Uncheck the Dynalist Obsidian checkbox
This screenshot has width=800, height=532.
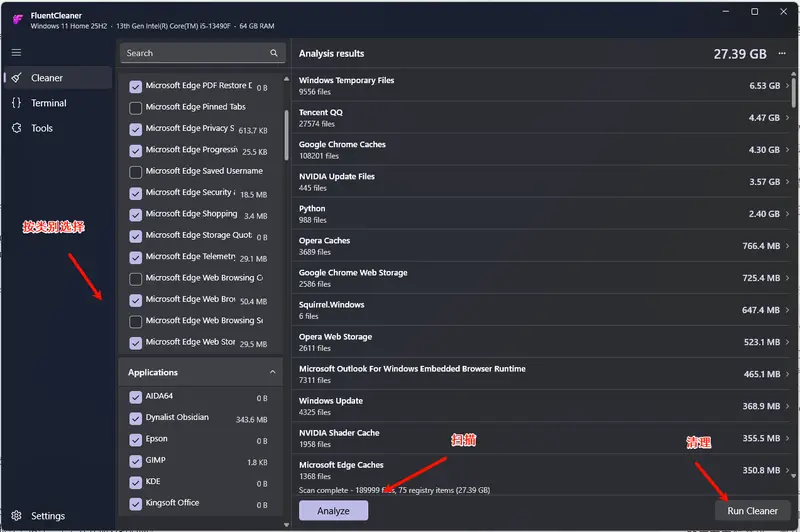point(135,419)
